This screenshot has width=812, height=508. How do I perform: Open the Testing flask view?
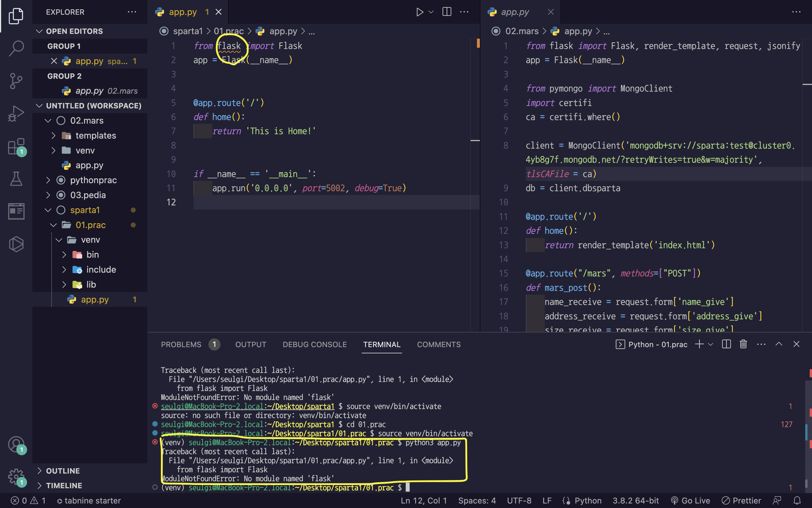tap(16, 179)
